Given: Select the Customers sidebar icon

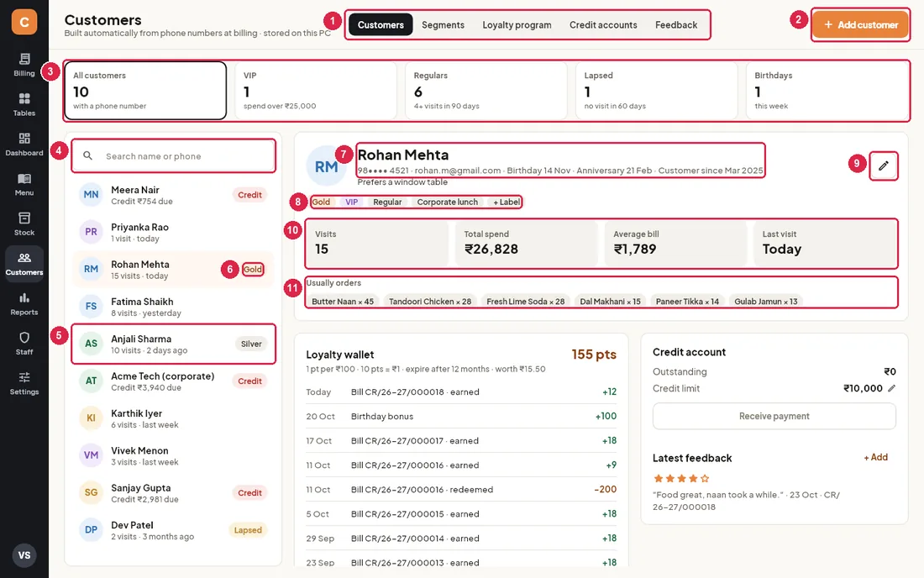Looking at the screenshot, I should coord(24,264).
